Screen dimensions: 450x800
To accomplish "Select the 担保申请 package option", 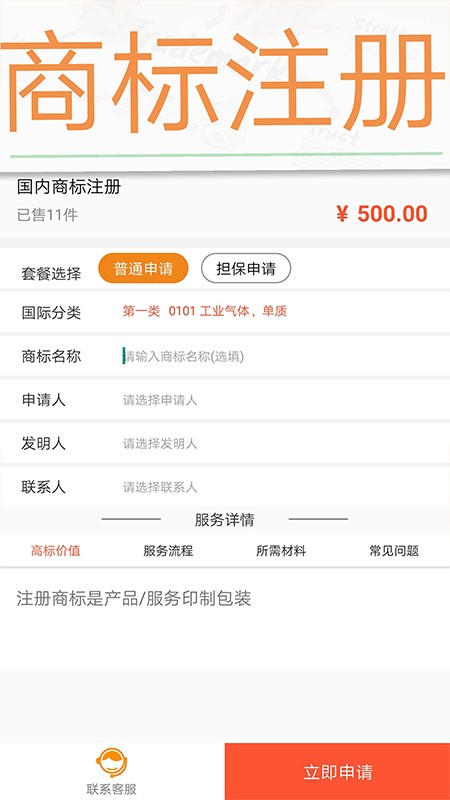I will 246,268.
